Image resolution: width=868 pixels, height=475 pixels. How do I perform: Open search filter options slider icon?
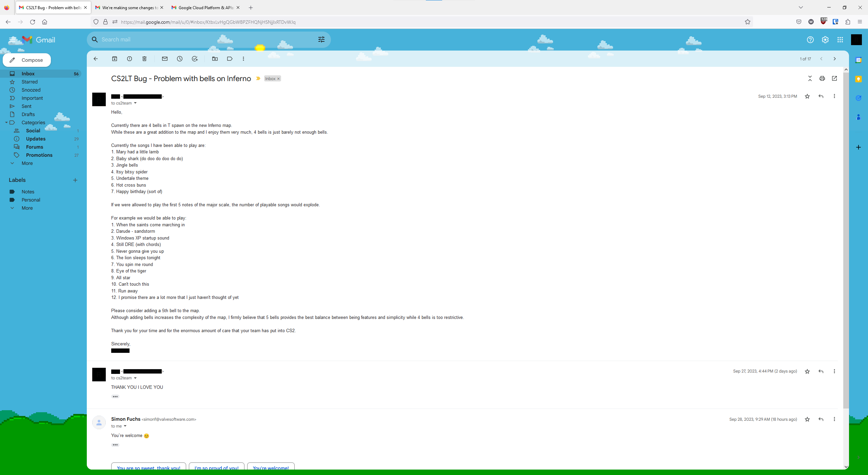(321, 40)
